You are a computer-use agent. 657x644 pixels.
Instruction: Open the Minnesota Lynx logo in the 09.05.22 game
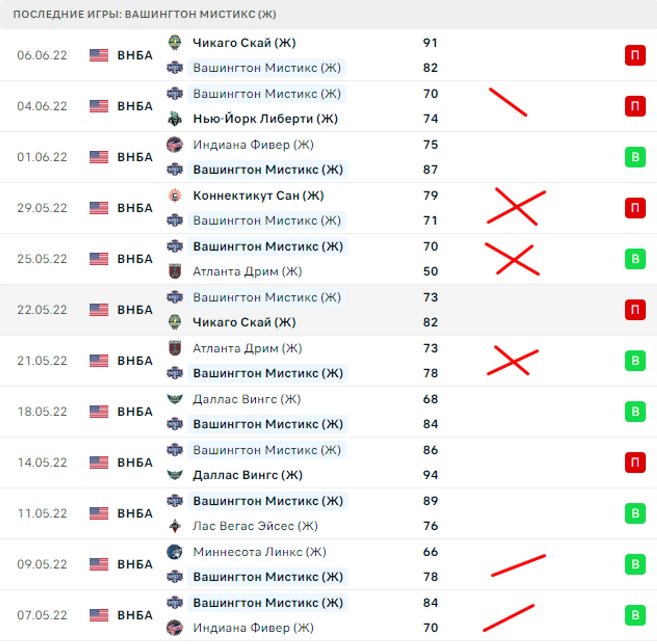[x=175, y=552]
